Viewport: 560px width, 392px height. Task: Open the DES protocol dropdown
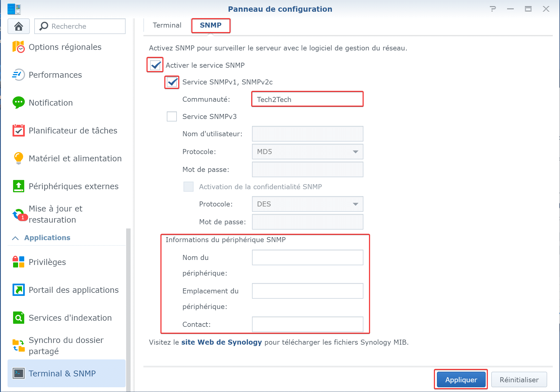coord(307,204)
